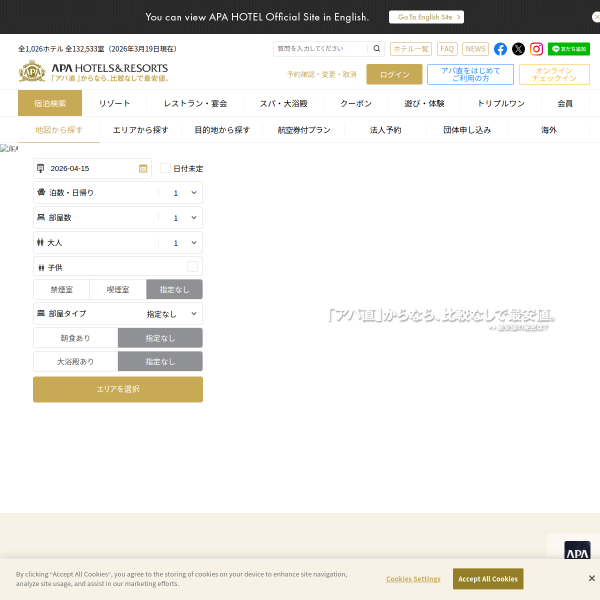
Task: Switch to 法人予約 tab
Action: click(x=385, y=130)
